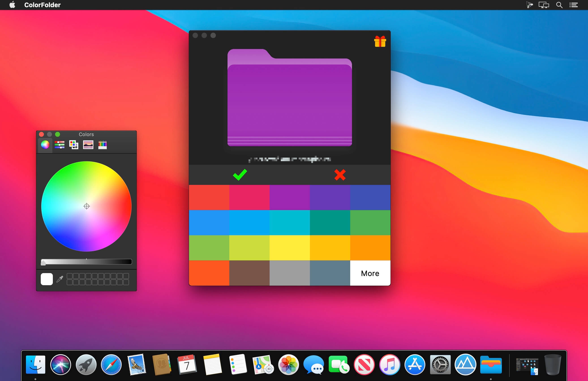Viewport: 588px width, 381px height.
Task: Open Notes from the Dock
Action: (212, 364)
